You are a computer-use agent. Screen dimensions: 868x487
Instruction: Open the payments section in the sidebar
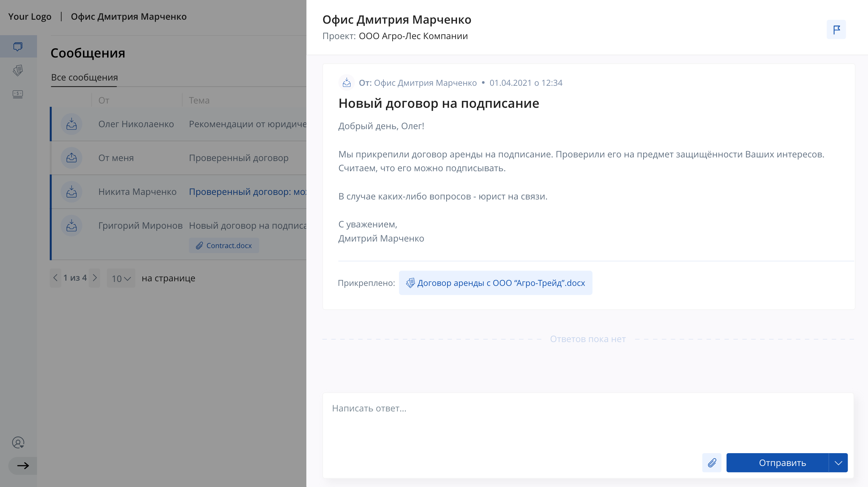[18, 94]
